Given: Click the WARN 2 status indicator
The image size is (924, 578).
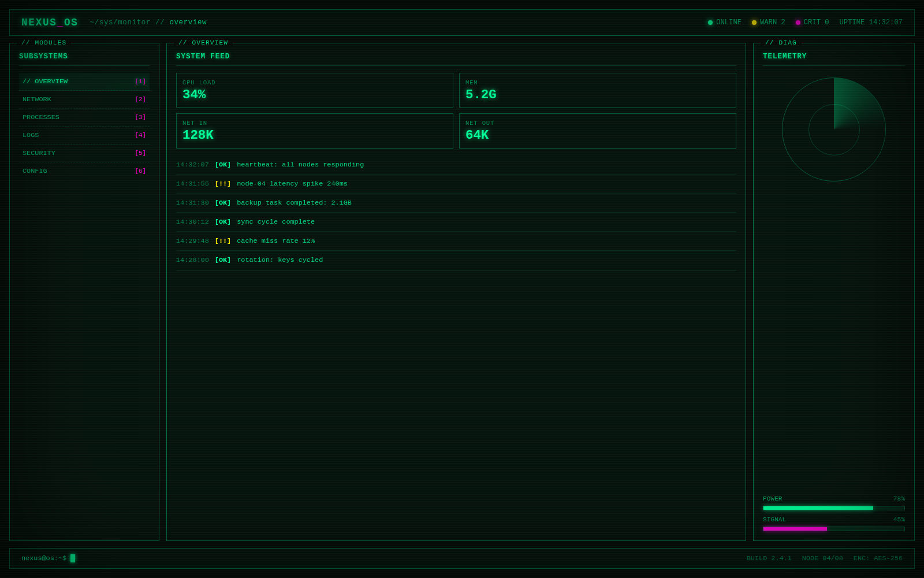Looking at the screenshot, I should tap(769, 23).
